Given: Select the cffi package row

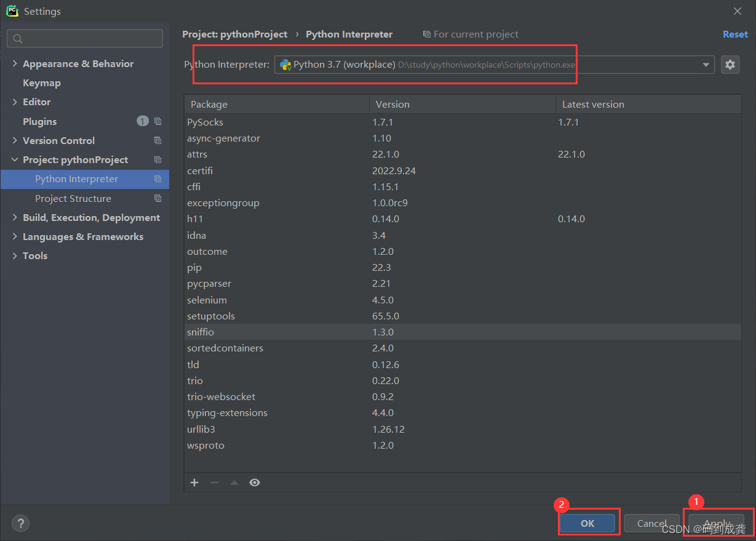Looking at the screenshot, I should click(x=463, y=186).
